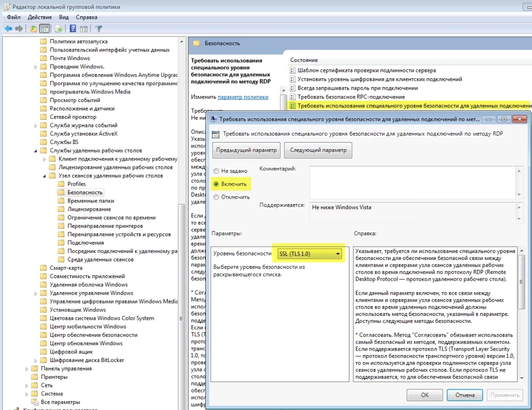Click the Forward arrow toolbar icon

(x=19, y=29)
